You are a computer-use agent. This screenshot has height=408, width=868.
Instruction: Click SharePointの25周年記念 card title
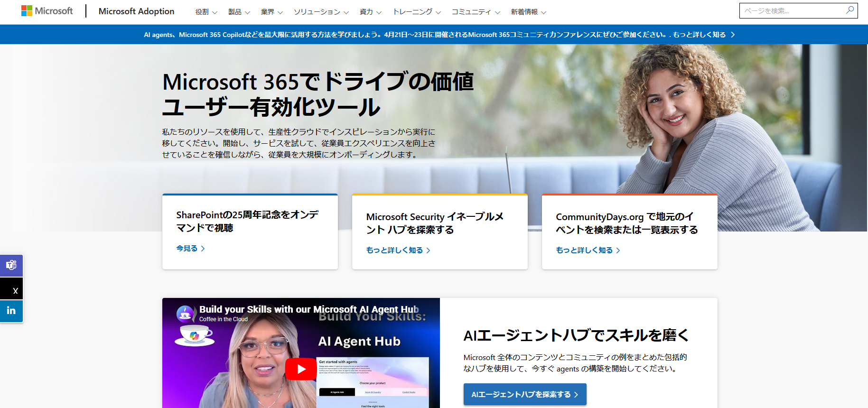(247, 221)
